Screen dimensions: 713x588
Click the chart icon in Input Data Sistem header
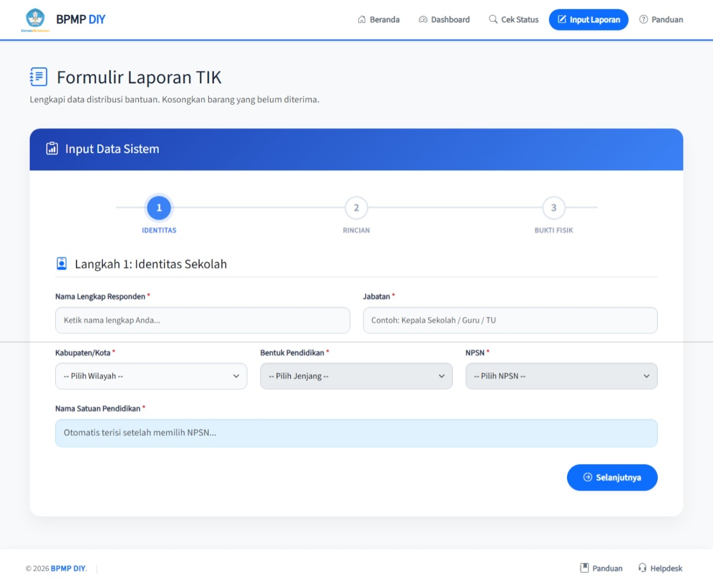tap(52, 148)
